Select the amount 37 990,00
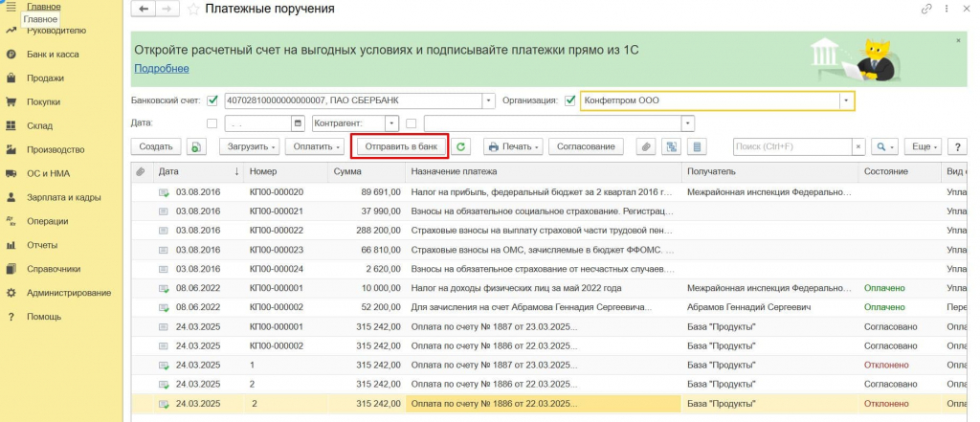 (381, 211)
